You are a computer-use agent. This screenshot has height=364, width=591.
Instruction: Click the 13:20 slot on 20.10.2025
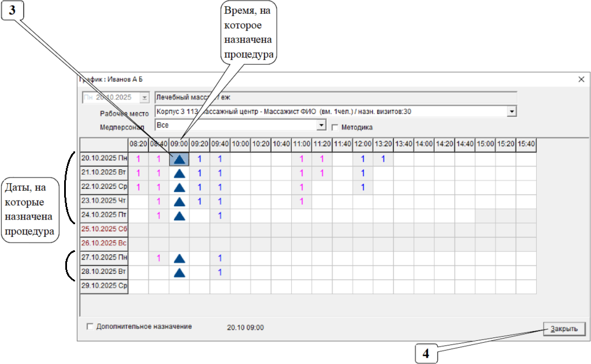pos(382,159)
